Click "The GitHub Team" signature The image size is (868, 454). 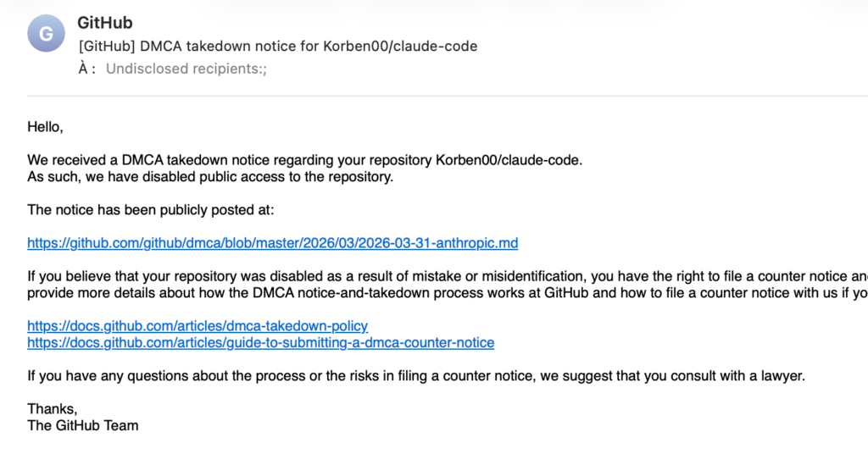coord(83,425)
